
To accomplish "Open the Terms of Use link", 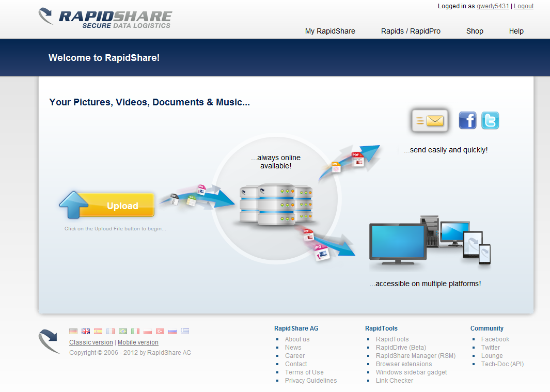I will pos(304,372).
